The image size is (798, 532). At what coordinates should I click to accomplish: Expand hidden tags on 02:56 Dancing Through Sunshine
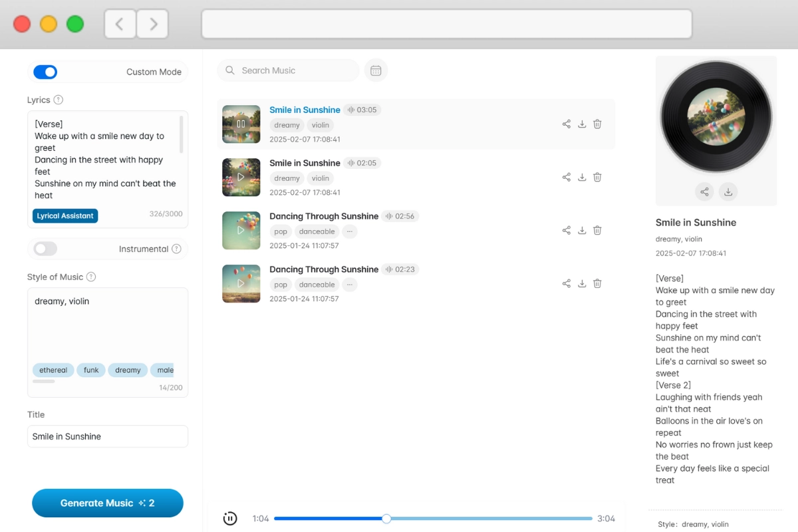click(349, 231)
